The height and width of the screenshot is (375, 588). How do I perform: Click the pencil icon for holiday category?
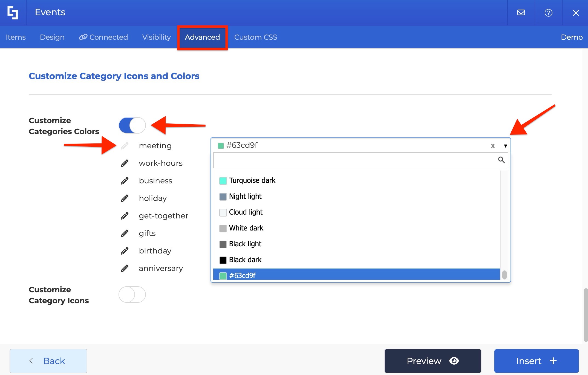point(125,198)
